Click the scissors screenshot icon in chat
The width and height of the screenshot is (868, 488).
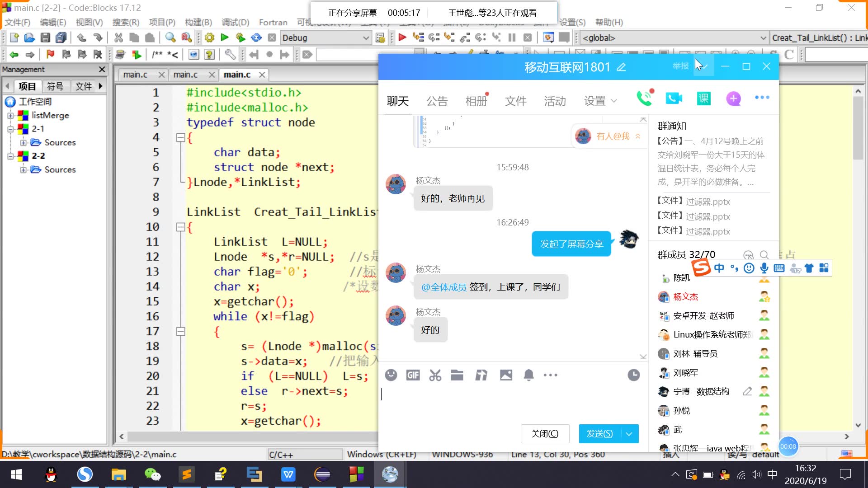pyautogui.click(x=435, y=375)
